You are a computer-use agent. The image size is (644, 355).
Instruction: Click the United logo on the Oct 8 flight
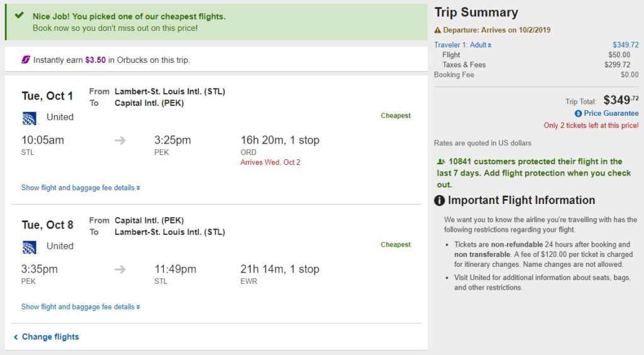click(30, 247)
